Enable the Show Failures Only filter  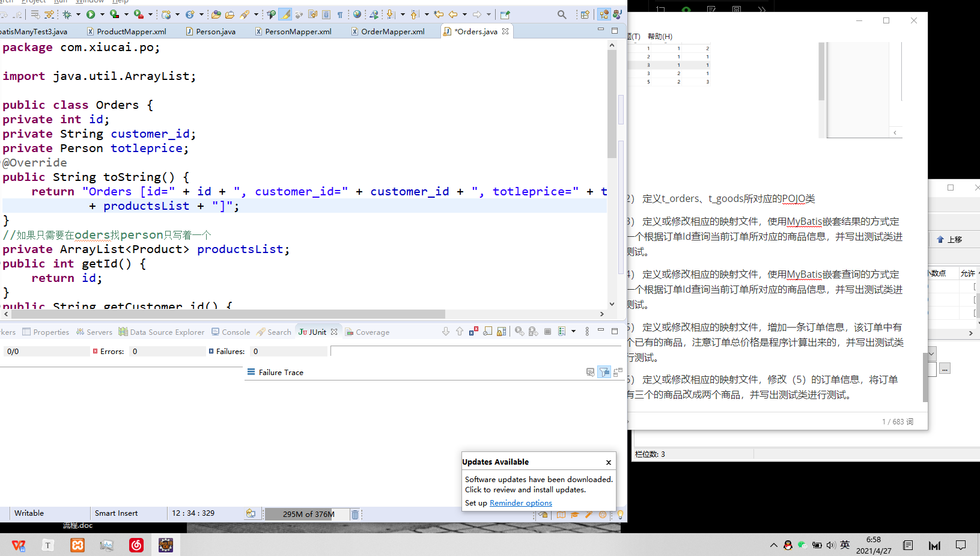[x=473, y=331]
